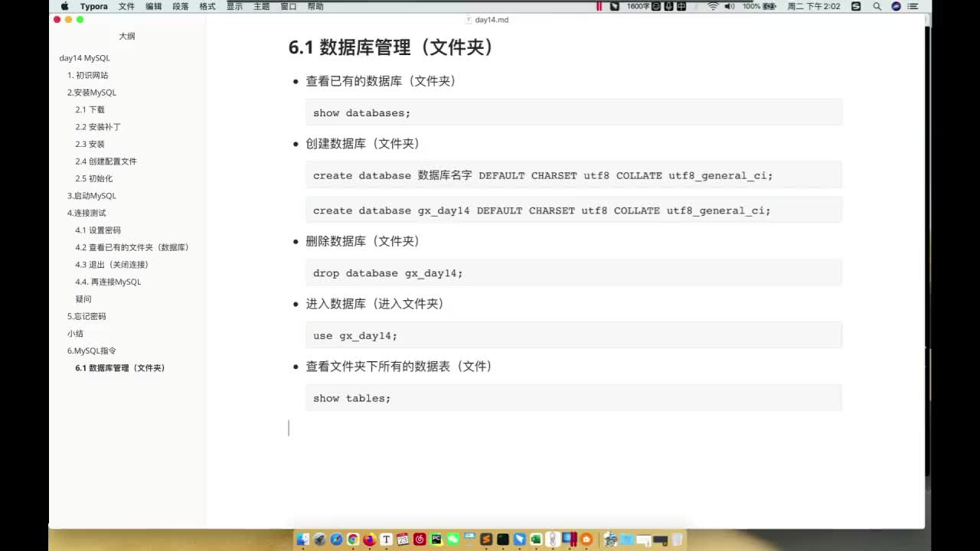
Task: Open Calendar app in Dock
Action: point(403,539)
